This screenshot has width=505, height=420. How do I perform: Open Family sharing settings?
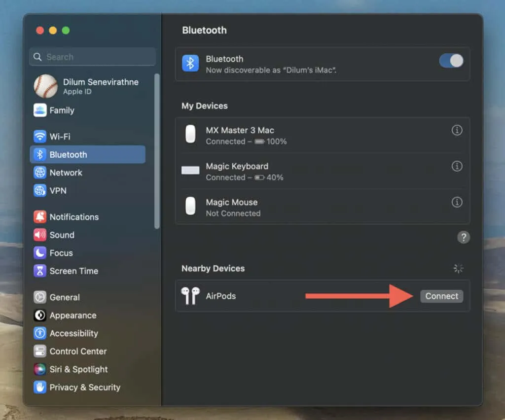61,110
